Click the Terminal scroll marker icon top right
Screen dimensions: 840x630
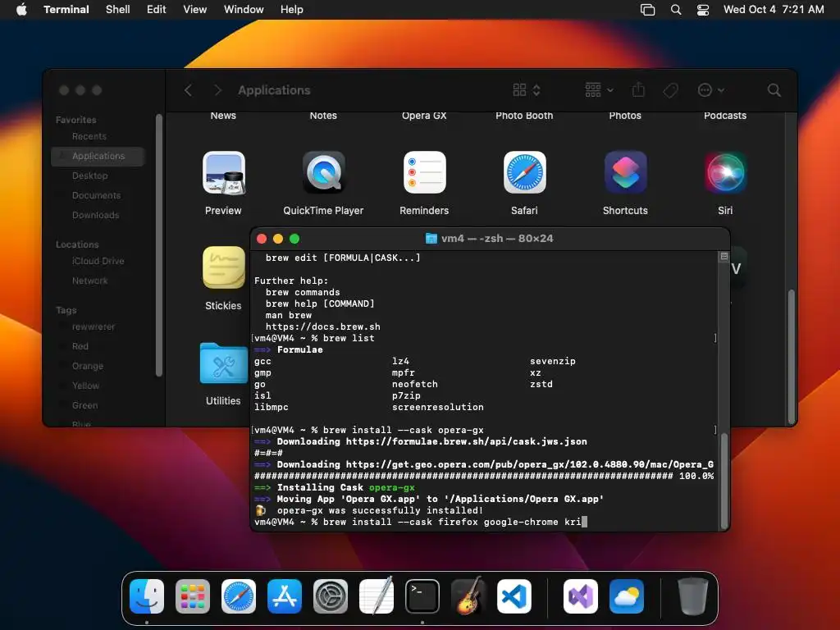(x=724, y=257)
